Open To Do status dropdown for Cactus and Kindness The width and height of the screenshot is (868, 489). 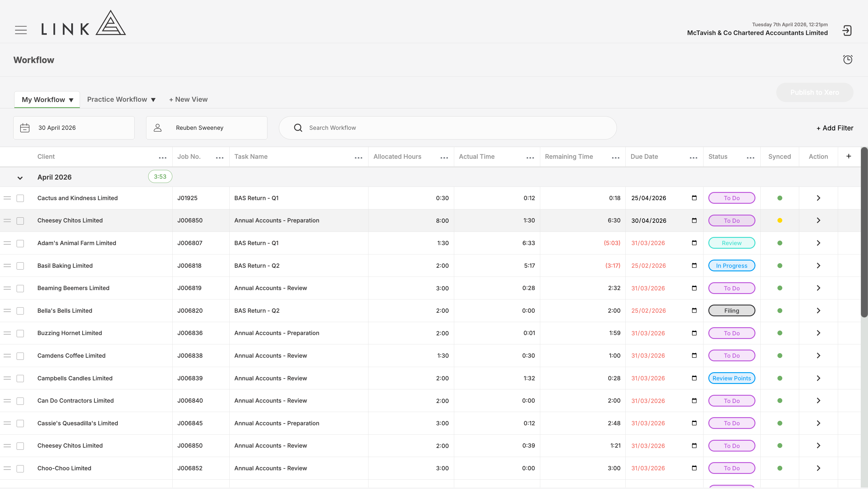pyautogui.click(x=732, y=198)
